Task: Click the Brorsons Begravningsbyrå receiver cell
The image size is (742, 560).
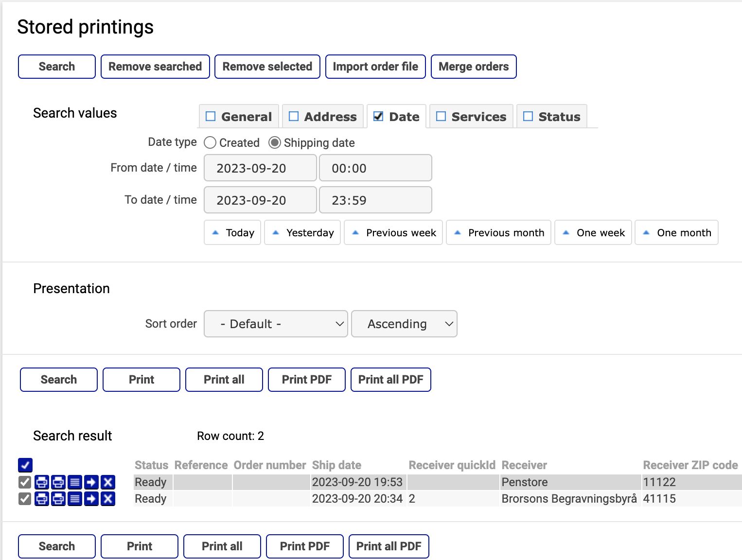Action: (x=570, y=499)
